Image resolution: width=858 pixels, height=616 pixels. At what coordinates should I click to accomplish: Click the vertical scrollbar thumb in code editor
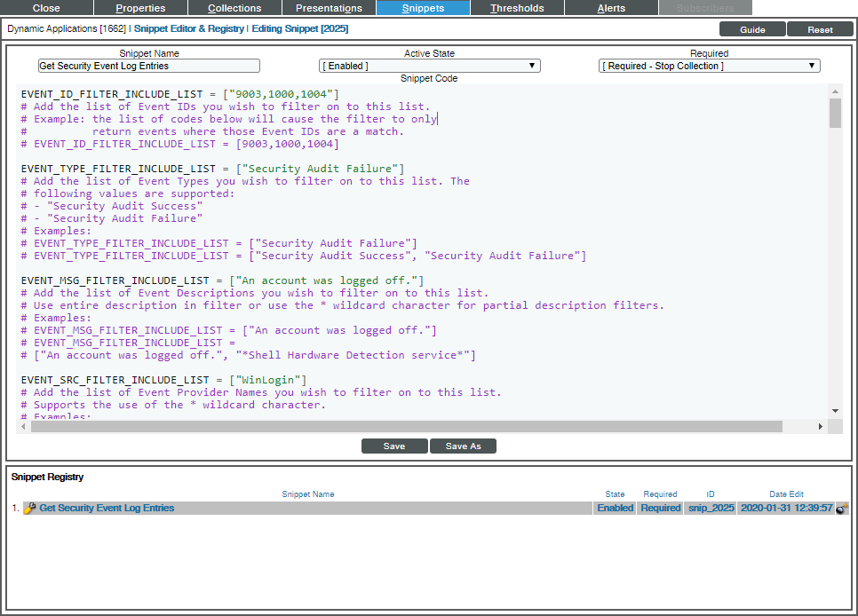835,114
